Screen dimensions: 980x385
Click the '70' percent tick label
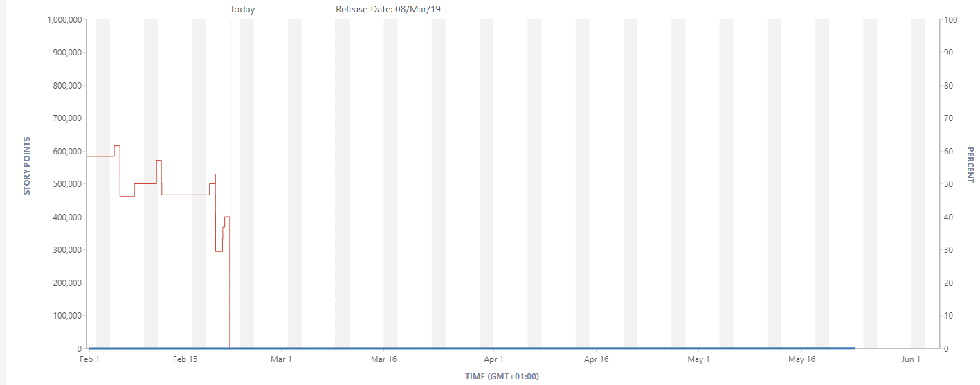pyautogui.click(x=948, y=118)
